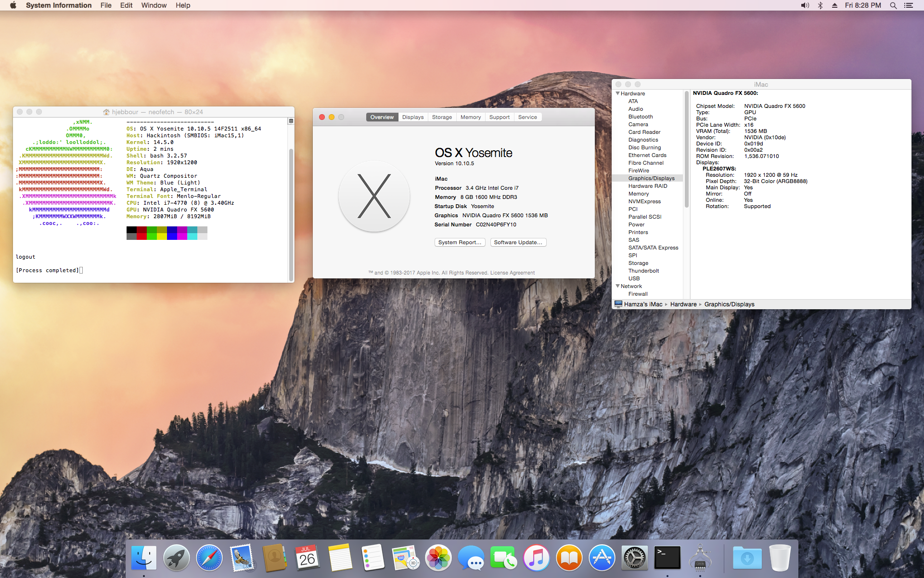Select Storage in the Hardware sidebar
This screenshot has width=924, height=578.
(638, 263)
